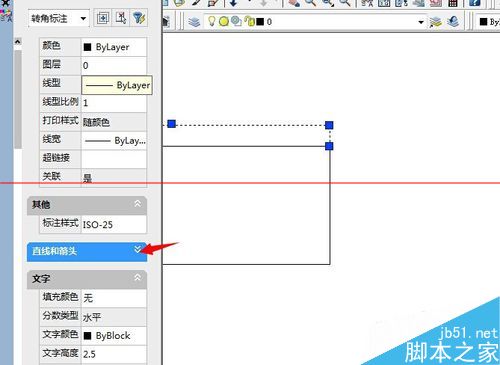Toggle layer 0 on/off light bulb
Viewport: 500px width, 365px height.
pos(211,21)
